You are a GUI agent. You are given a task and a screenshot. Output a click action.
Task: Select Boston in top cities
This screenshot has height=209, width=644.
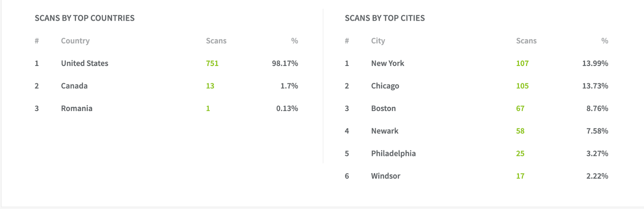pos(384,108)
